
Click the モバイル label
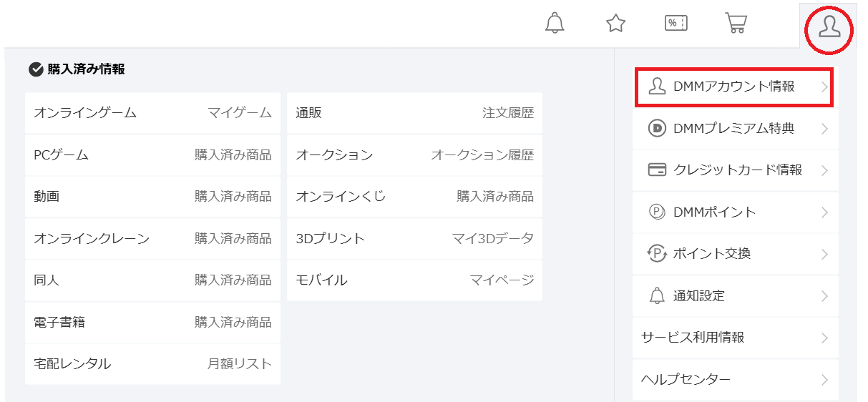pos(321,280)
